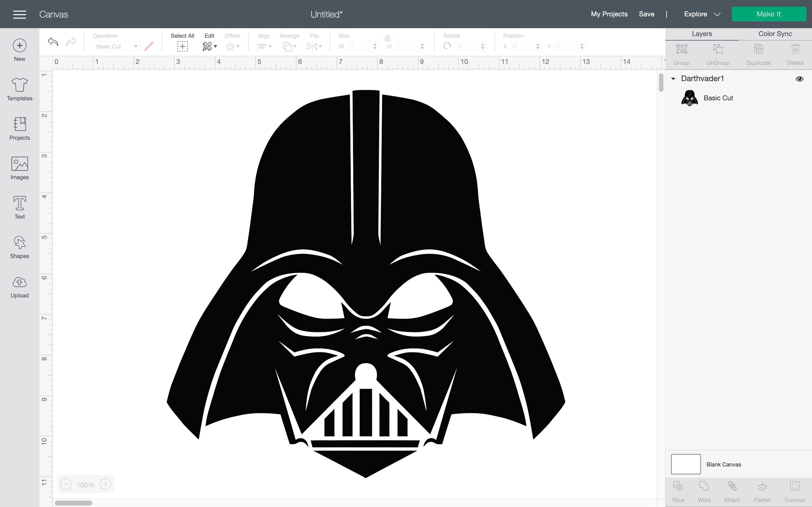Image resolution: width=812 pixels, height=507 pixels.
Task: Click the Templates icon
Action: click(19, 89)
